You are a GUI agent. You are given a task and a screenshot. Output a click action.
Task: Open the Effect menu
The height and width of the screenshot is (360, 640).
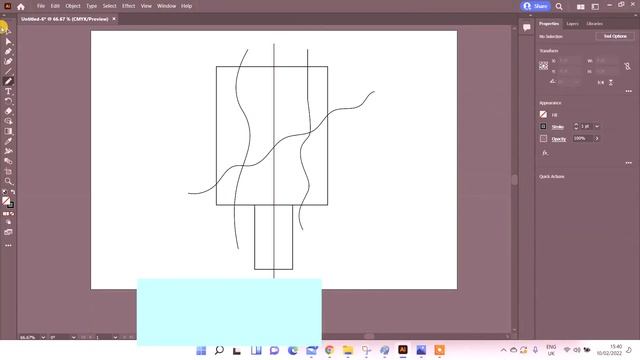(x=128, y=6)
